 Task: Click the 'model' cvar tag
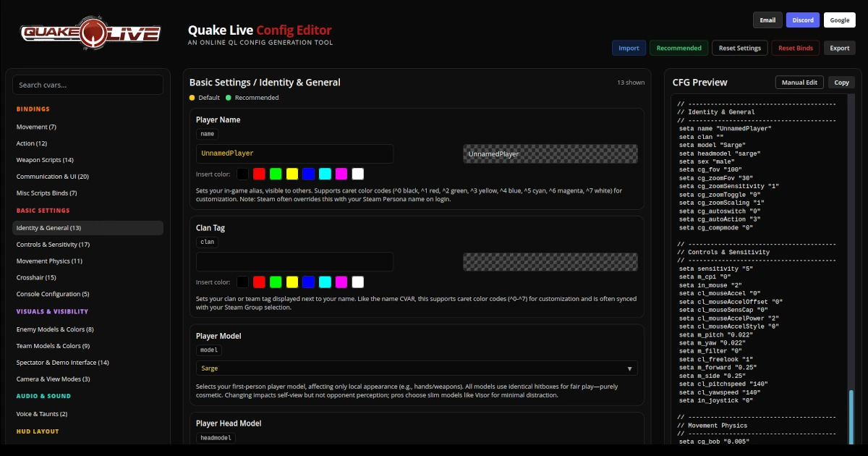tap(209, 350)
